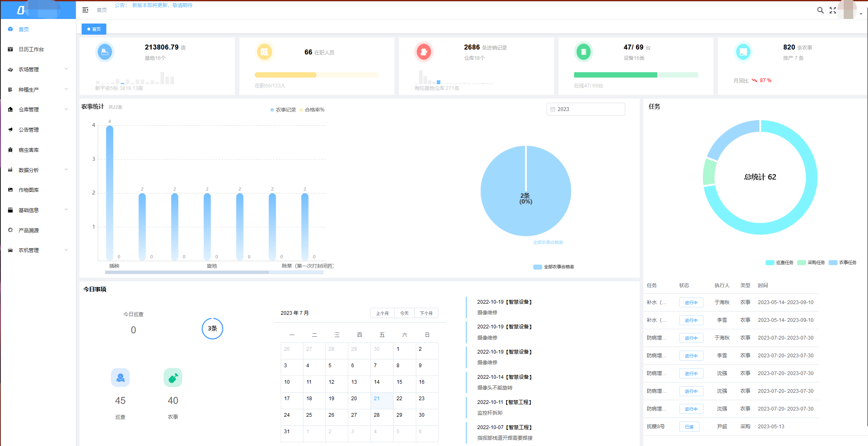Go to previous month with 上个月
This screenshot has height=446, width=868.
382,313
